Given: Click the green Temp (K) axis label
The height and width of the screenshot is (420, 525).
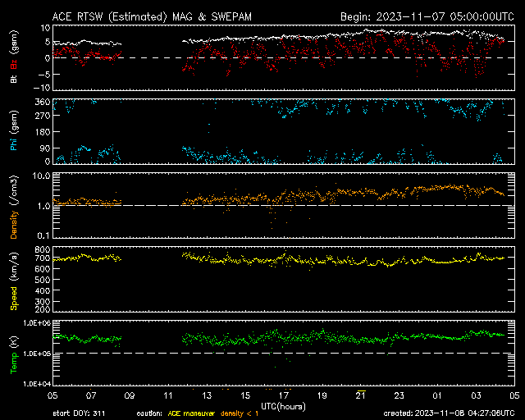Looking at the screenshot, I should click(x=13, y=357).
